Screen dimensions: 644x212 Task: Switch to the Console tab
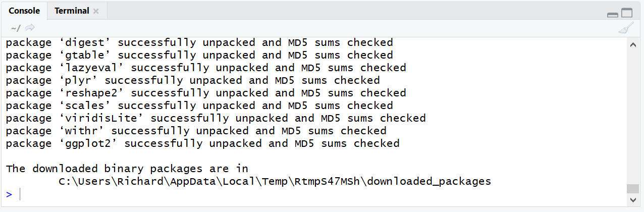[x=24, y=11]
